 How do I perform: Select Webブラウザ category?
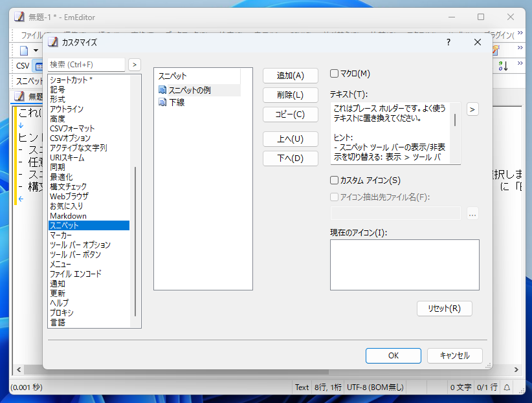pos(89,197)
